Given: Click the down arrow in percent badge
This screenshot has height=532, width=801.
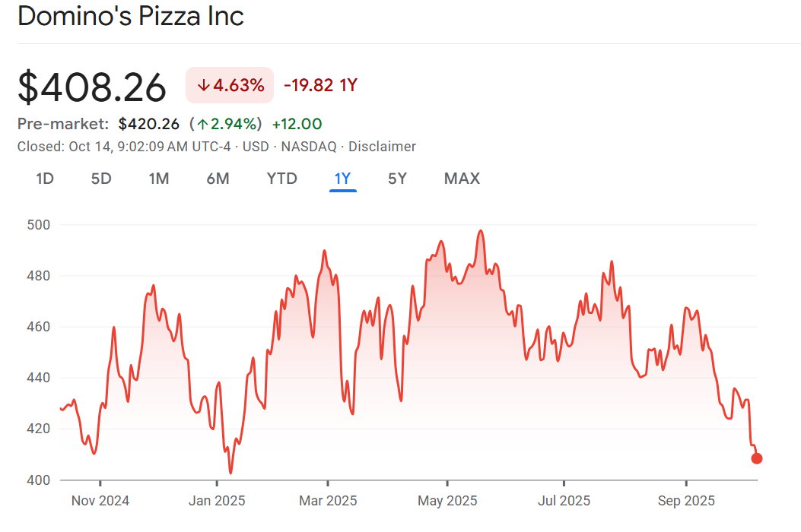Looking at the screenshot, I should pyautogui.click(x=203, y=85).
